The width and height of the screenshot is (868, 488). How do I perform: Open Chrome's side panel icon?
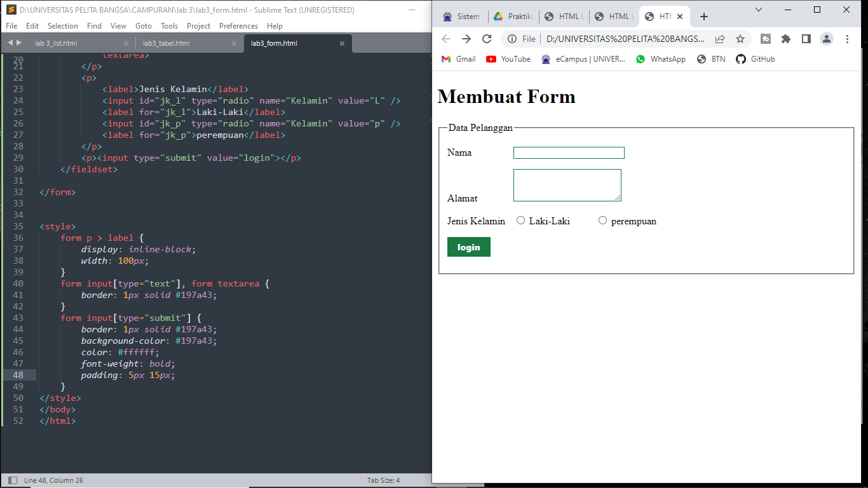point(806,38)
